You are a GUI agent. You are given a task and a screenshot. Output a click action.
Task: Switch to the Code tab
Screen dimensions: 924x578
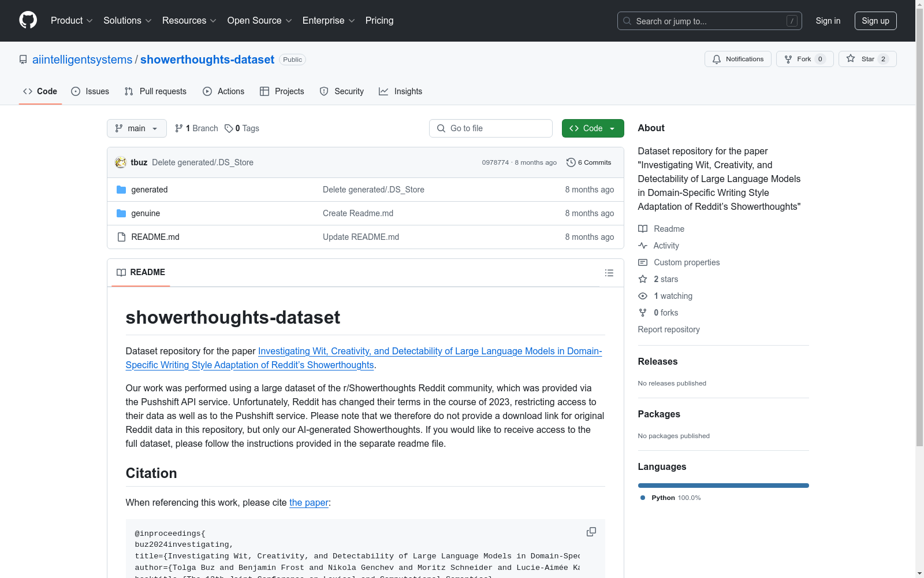40,91
